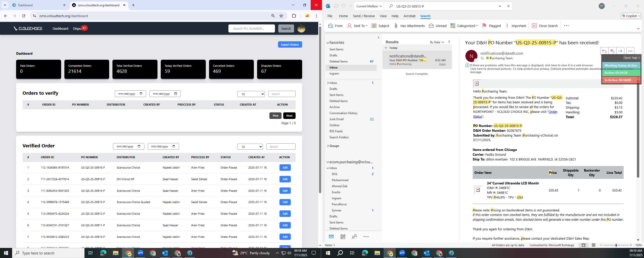Viewport: 644px width, 258px height.
Task: Open Verified Order page size dropdown
Action: pyautogui.click(x=250, y=147)
